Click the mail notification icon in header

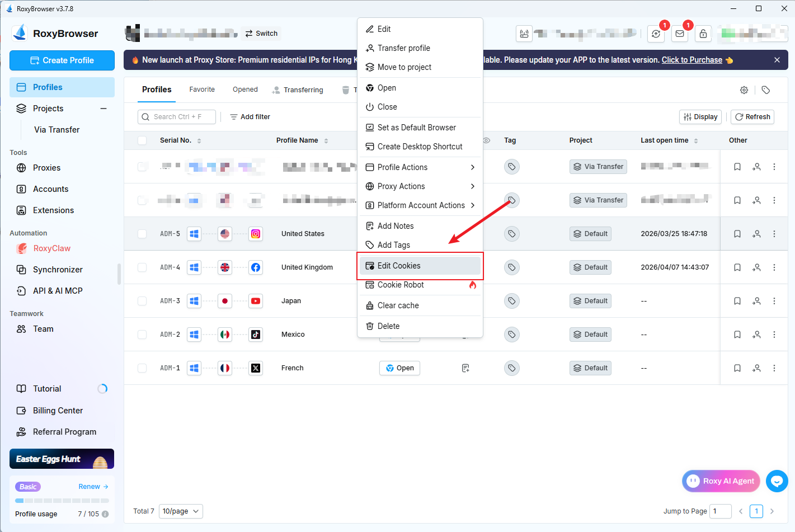[x=679, y=34]
